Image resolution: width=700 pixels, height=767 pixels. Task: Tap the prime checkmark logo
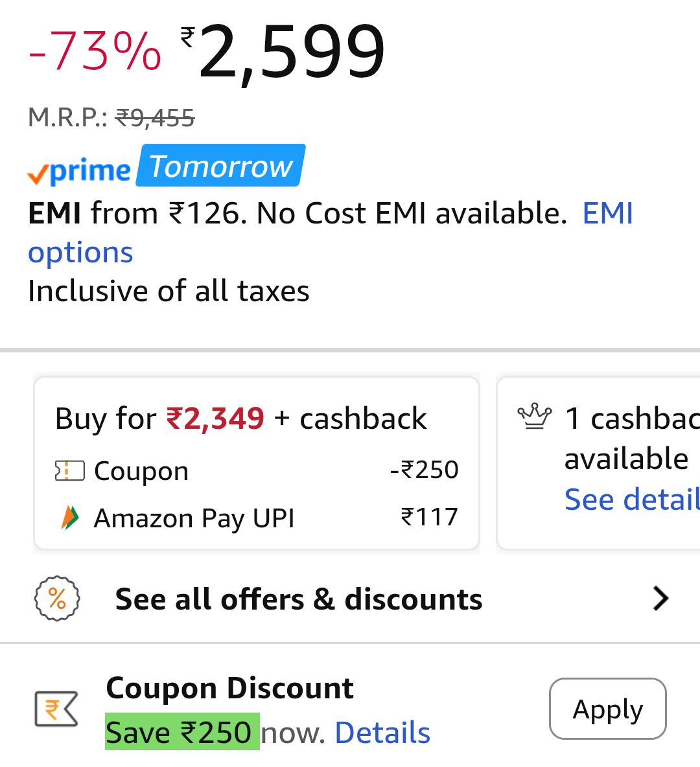[x=79, y=170]
